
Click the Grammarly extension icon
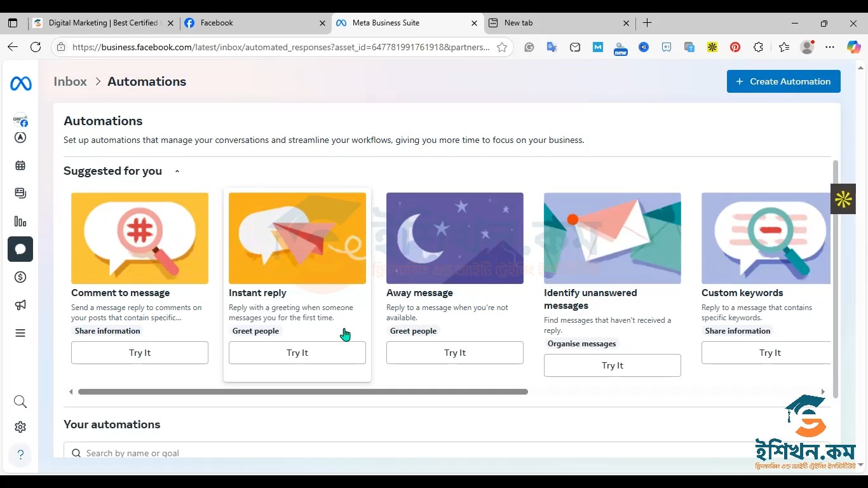[x=529, y=47]
